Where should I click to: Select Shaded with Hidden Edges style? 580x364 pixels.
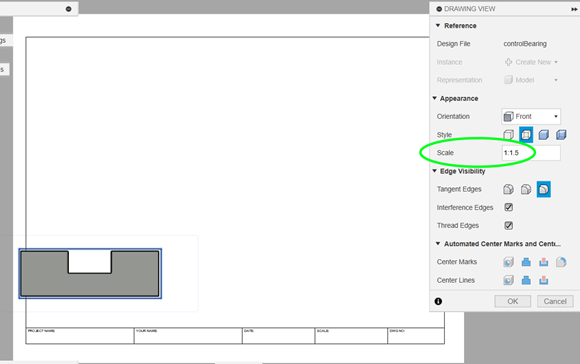561,135
